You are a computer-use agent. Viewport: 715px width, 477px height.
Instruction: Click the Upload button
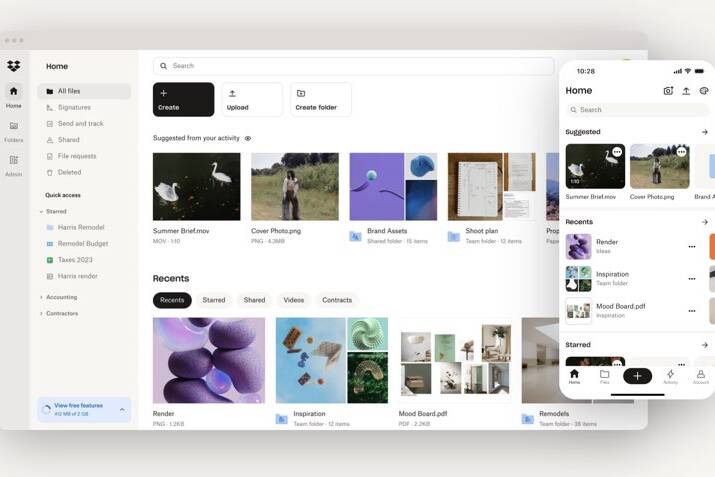pyautogui.click(x=252, y=99)
